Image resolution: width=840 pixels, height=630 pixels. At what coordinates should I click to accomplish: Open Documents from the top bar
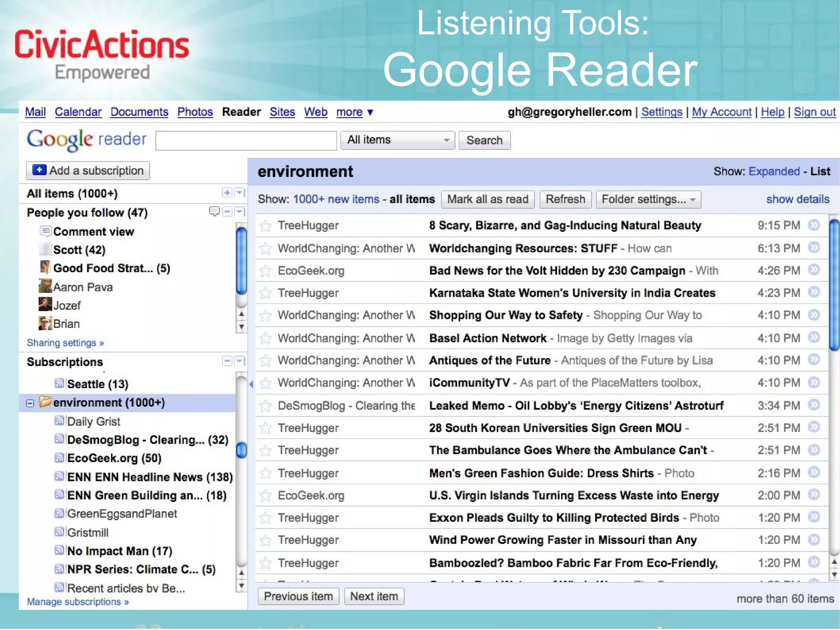(x=139, y=112)
